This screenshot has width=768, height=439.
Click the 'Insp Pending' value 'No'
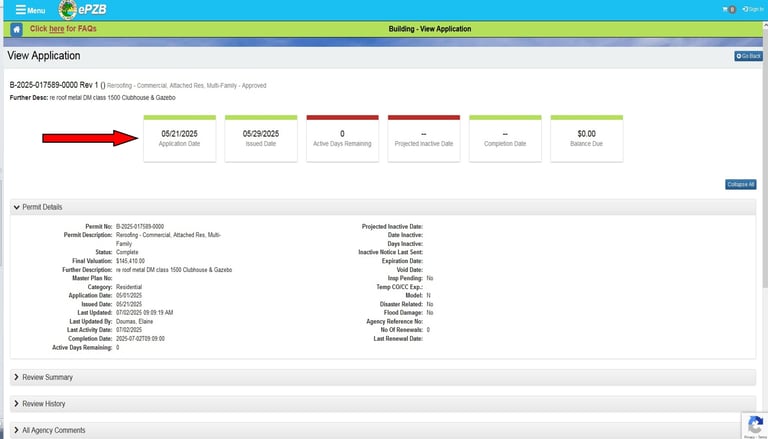pos(430,278)
